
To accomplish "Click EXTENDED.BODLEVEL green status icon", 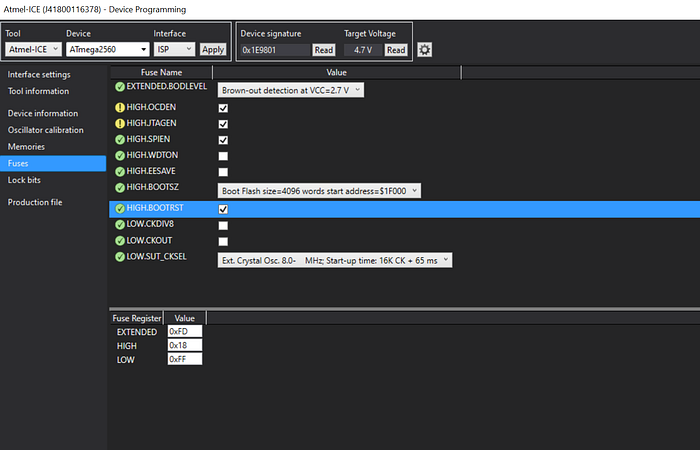I will click(120, 87).
